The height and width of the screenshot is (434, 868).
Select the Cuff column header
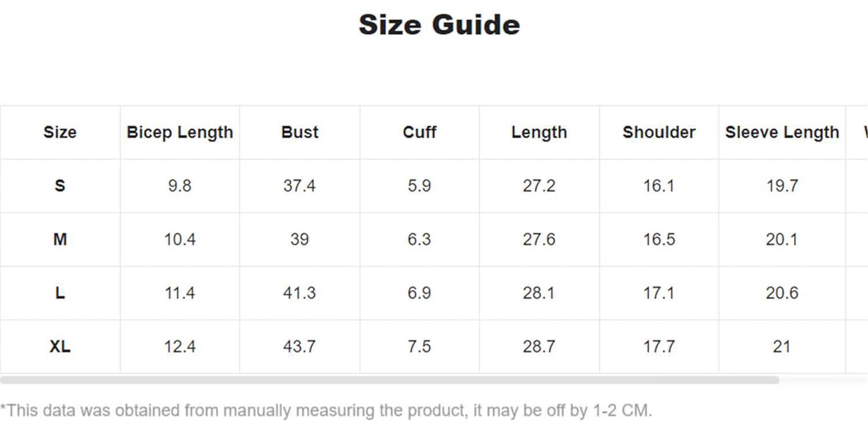(419, 132)
